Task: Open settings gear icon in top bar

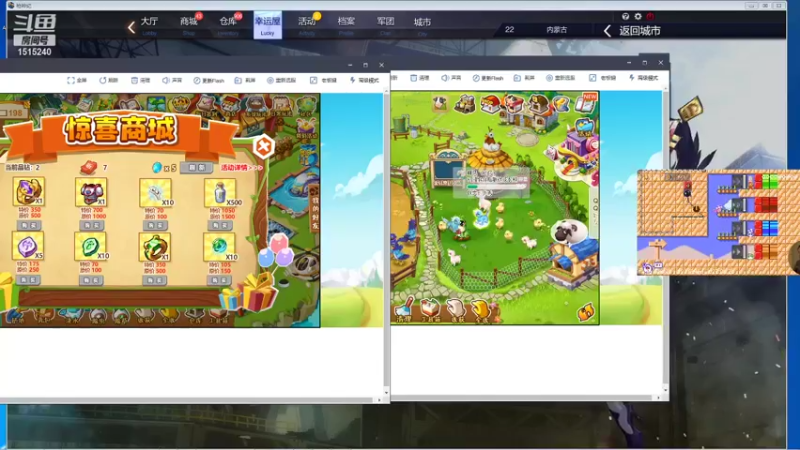Action: point(638,16)
